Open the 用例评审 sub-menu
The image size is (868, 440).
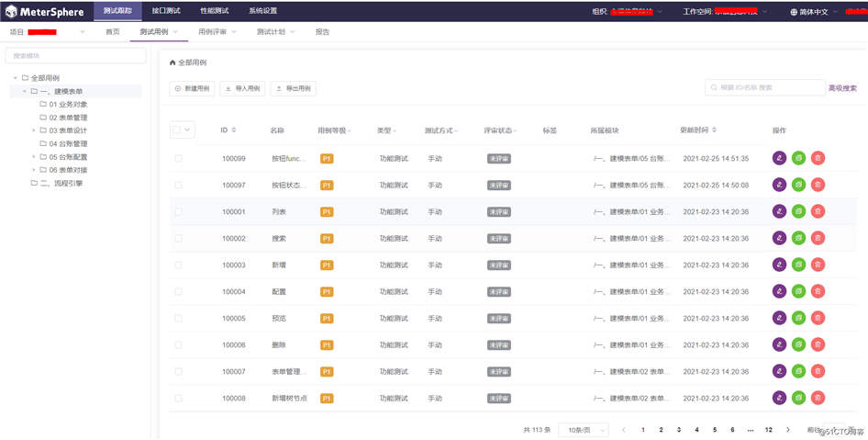tap(217, 32)
